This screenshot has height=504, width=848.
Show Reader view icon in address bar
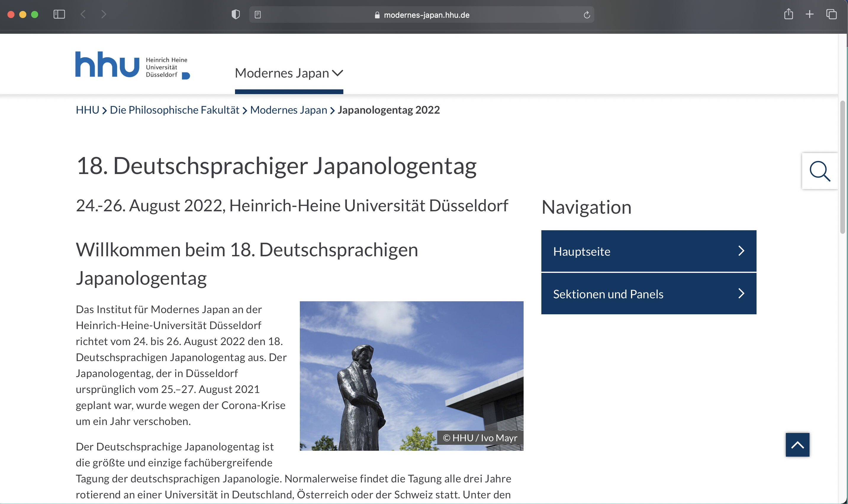(x=258, y=15)
